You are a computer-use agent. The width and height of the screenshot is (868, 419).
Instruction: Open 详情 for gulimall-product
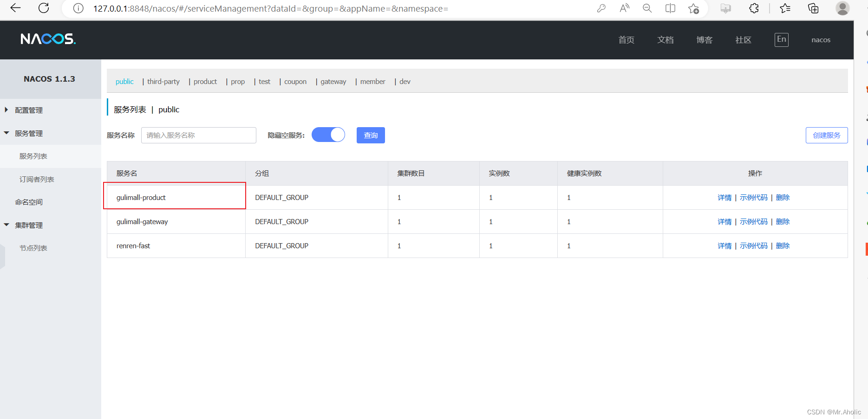724,198
